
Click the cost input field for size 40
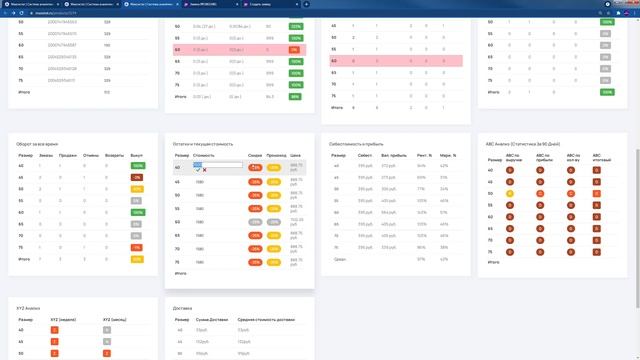coord(218,164)
